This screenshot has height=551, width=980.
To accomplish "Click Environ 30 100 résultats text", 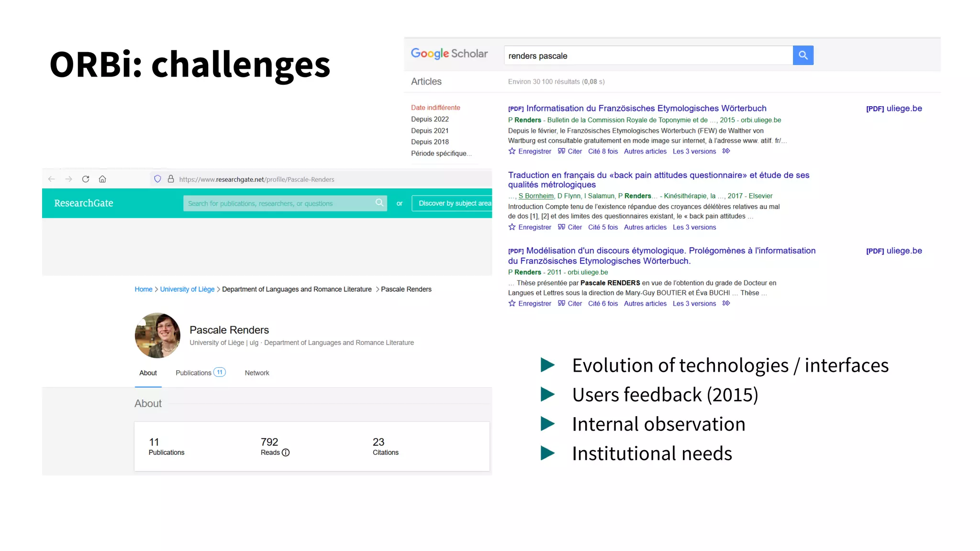I will [556, 82].
